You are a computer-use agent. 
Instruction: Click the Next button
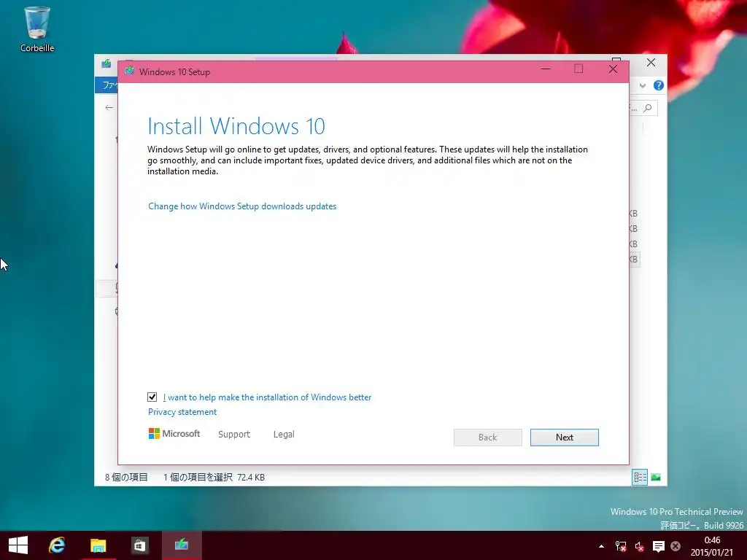coord(565,437)
